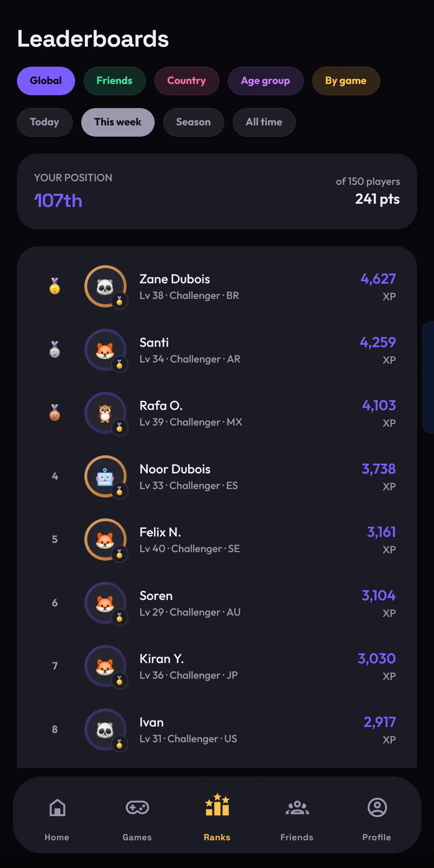Go to the Profile icon
Viewport: 434px width, 868px height.
377,808
